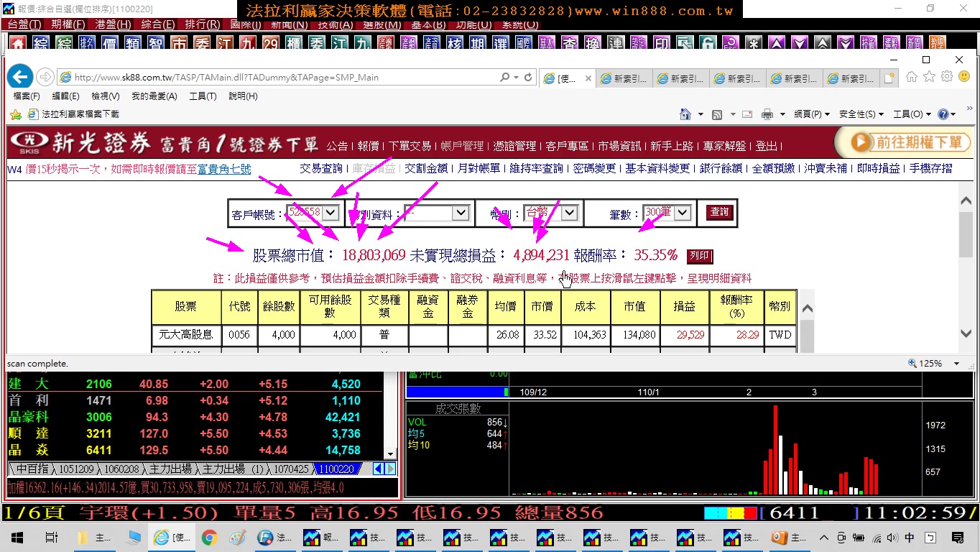Image resolution: width=980 pixels, height=552 pixels.
Task: Click the 智 toolbar icon
Action: tap(155, 44)
